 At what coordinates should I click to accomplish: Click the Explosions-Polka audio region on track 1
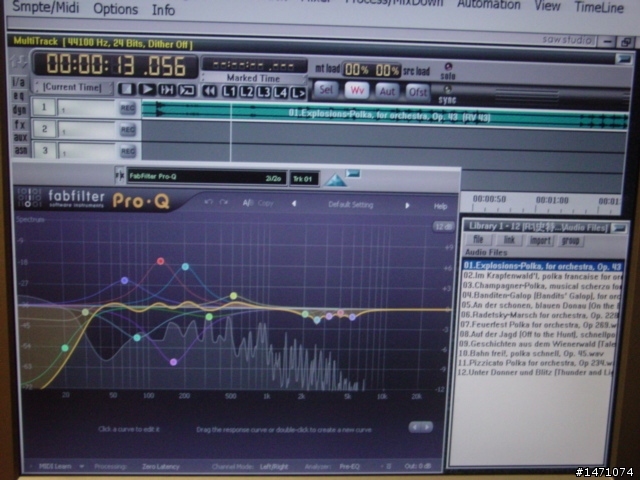tap(384, 116)
